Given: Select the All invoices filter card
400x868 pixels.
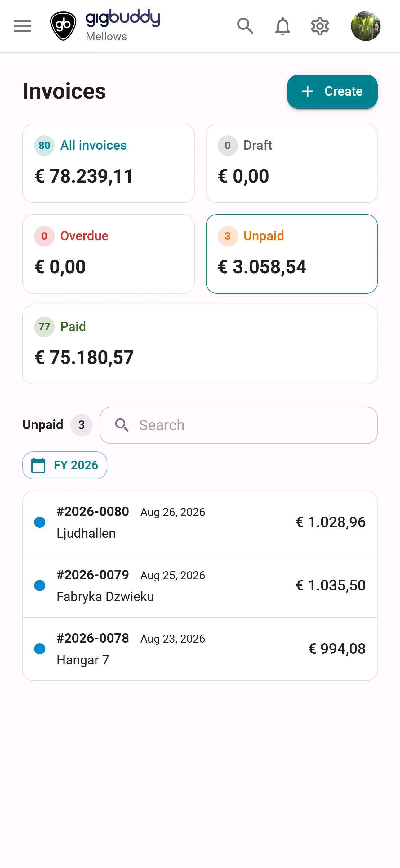Looking at the screenshot, I should (109, 163).
